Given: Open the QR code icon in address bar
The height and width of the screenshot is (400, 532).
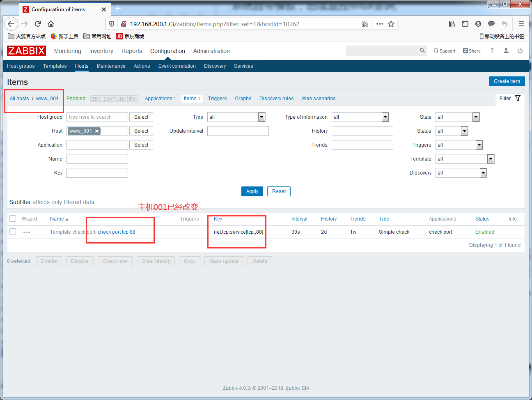Looking at the screenshot, I should 365,24.
